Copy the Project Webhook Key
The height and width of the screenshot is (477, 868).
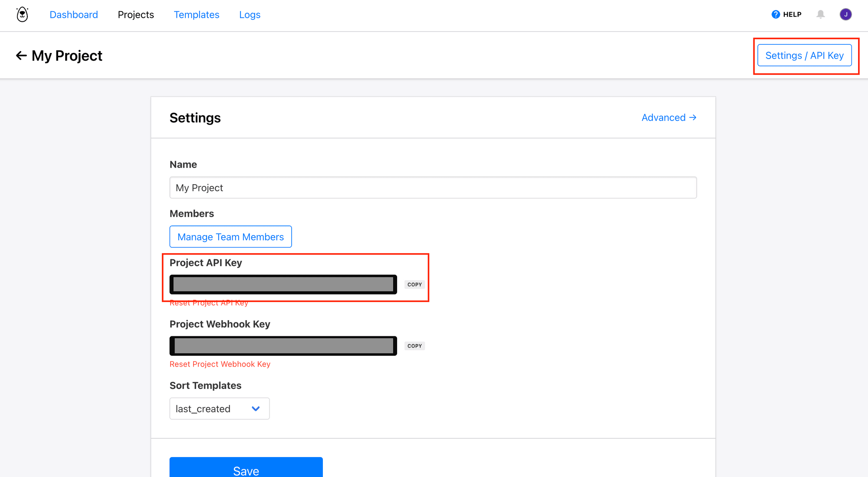tap(414, 346)
